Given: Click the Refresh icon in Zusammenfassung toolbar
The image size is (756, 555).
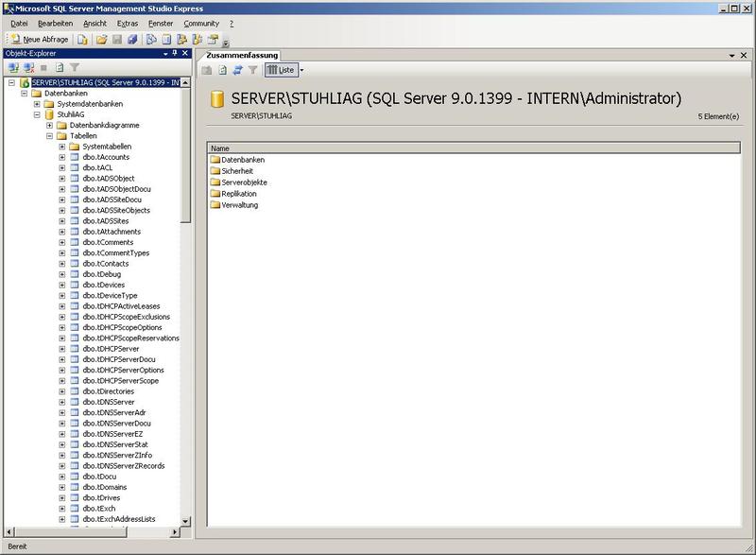Looking at the screenshot, I should [x=222, y=70].
